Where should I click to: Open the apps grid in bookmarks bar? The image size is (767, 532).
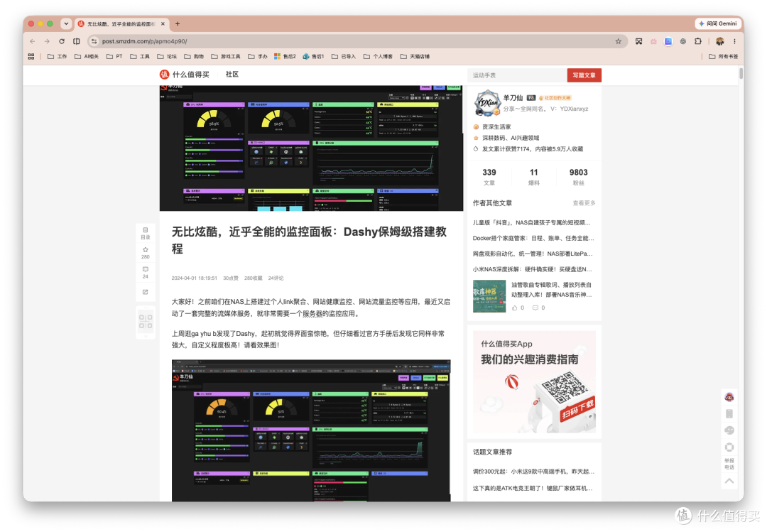31,57
